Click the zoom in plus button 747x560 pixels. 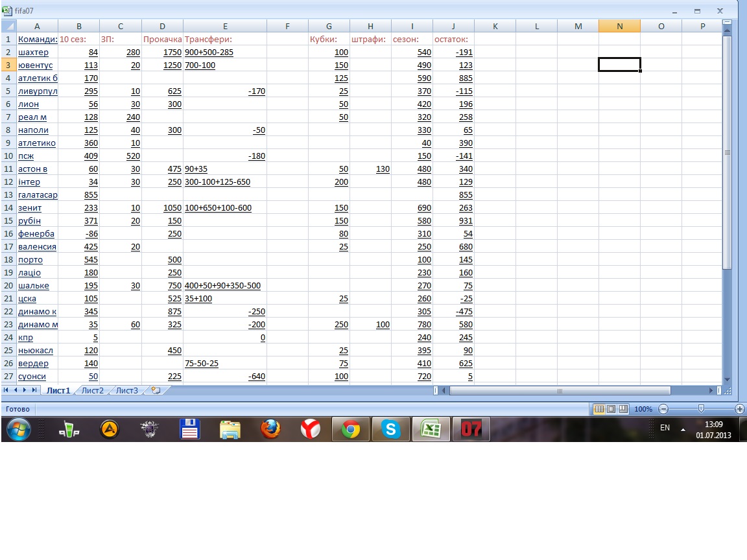739,409
